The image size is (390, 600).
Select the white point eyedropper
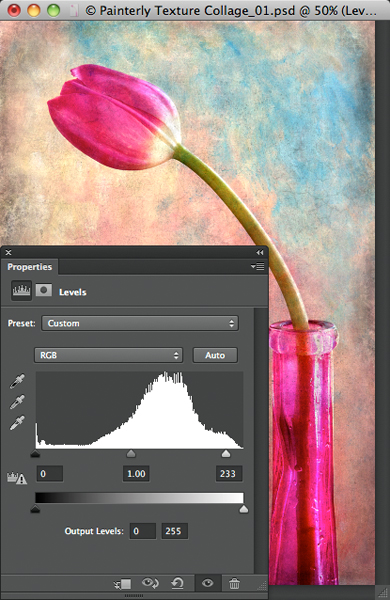(x=17, y=423)
